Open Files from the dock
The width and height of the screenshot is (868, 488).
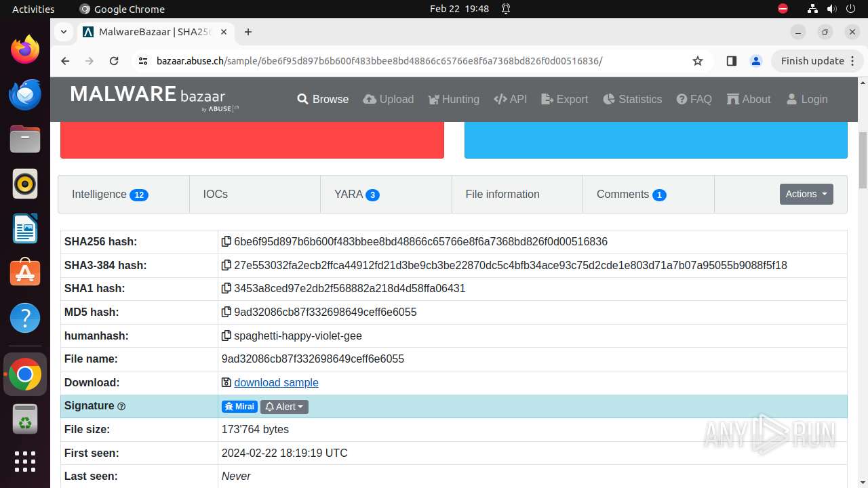pos(25,139)
